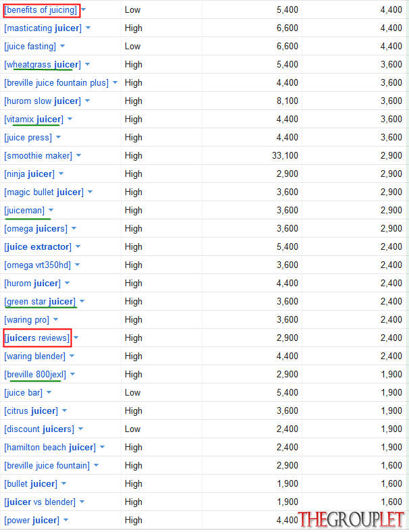409x532 pixels.
Task: Expand waring pro dropdown arrow
Action: click(55, 320)
